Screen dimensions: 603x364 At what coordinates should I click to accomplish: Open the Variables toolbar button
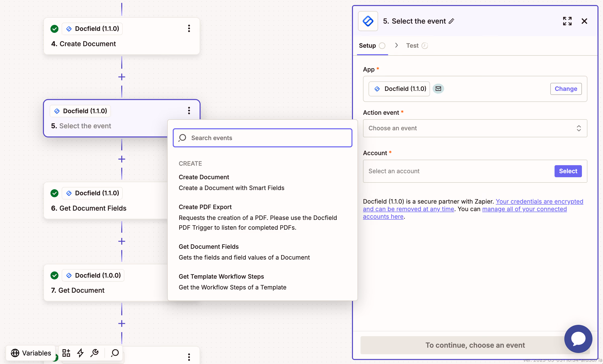[x=31, y=353]
